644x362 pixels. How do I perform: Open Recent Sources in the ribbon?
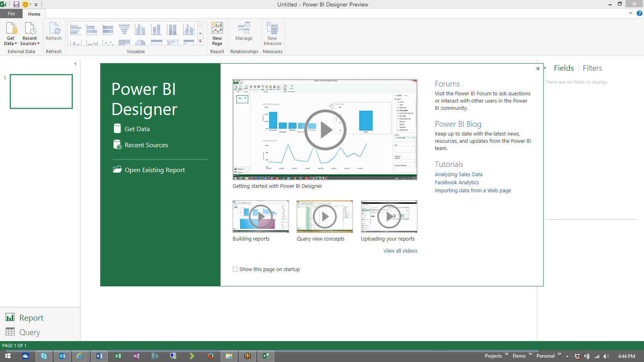pyautogui.click(x=30, y=34)
